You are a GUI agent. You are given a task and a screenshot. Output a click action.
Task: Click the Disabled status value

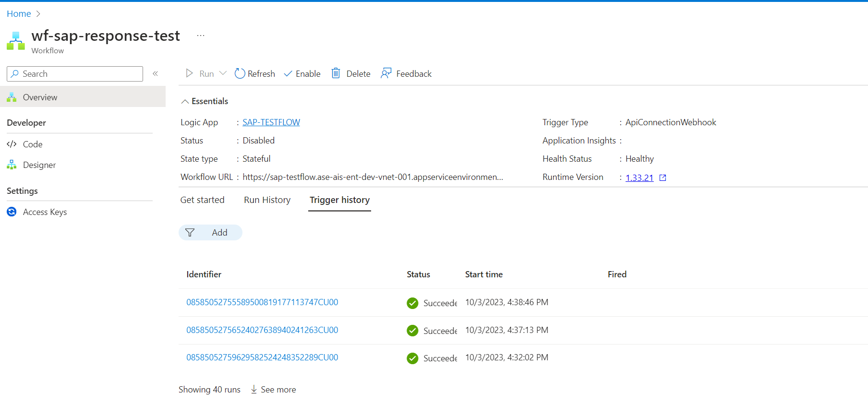click(259, 141)
